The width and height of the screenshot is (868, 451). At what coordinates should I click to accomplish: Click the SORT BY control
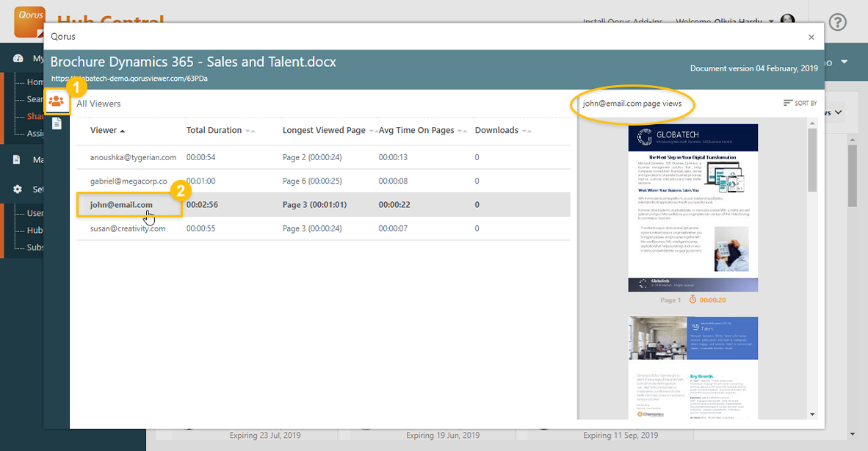(x=800, y=103)
